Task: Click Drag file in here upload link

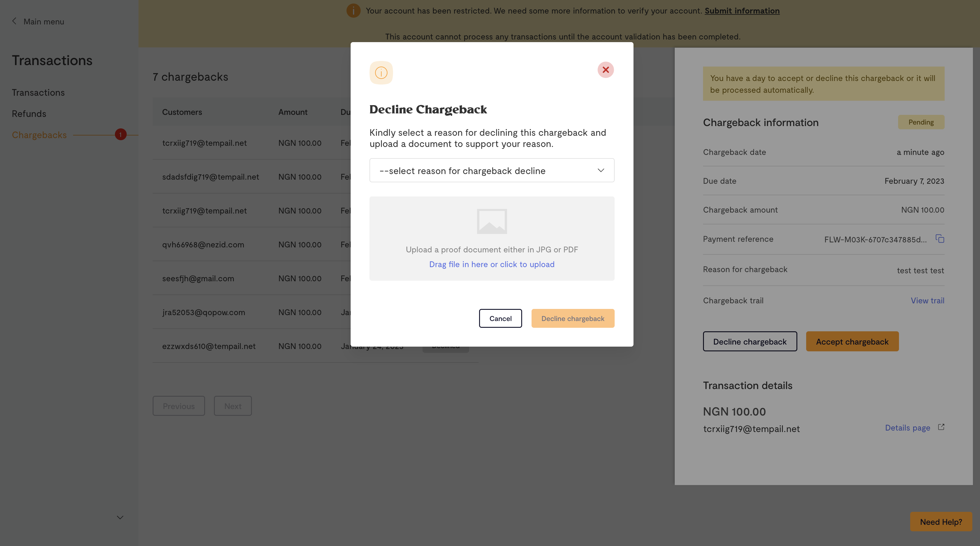Action: pos(491,264)
